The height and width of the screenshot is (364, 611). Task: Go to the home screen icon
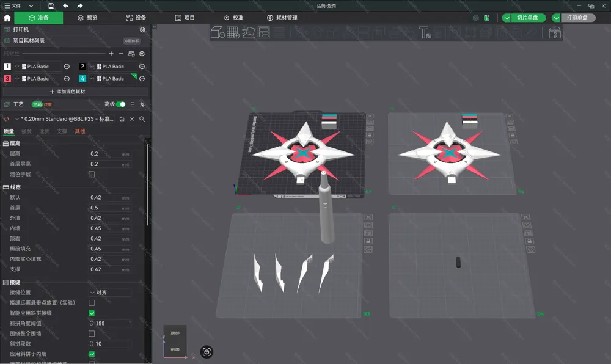pyautogui.click(x=7, y=18)
